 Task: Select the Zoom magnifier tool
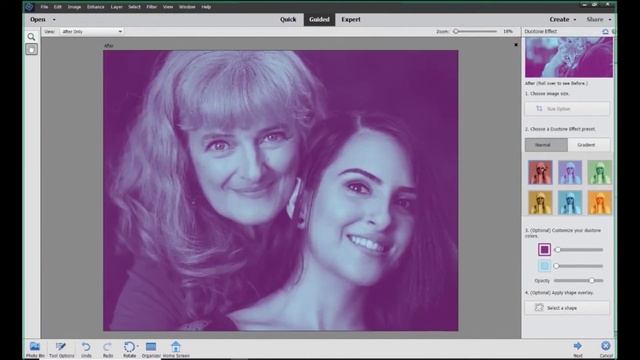point(31,37)
